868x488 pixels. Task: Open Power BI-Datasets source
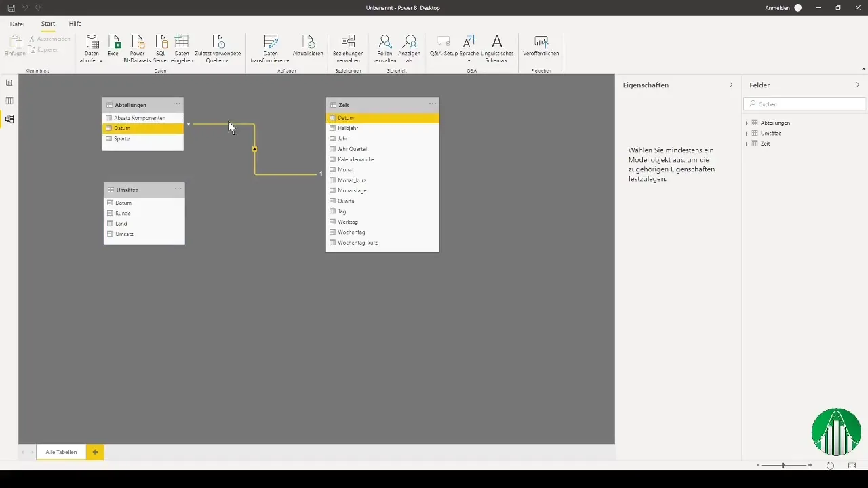point(138,49)
